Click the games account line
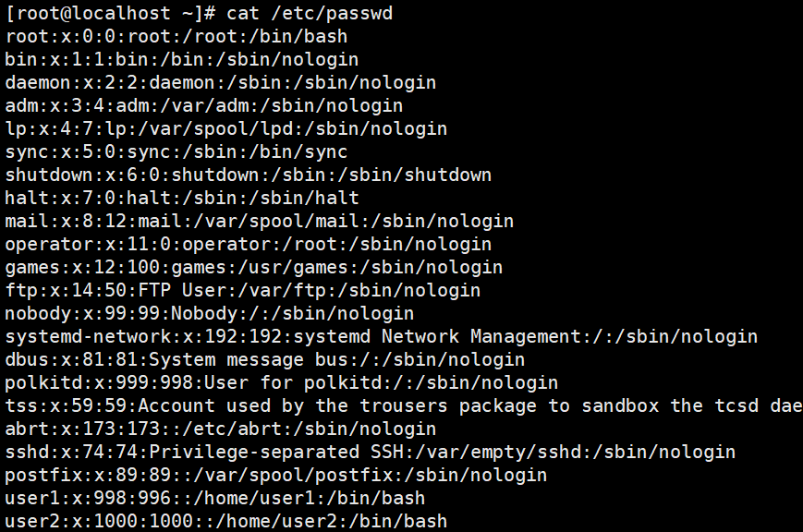Image resolution: width=803 pixels, height=532 pixels. tap(253, 267)
